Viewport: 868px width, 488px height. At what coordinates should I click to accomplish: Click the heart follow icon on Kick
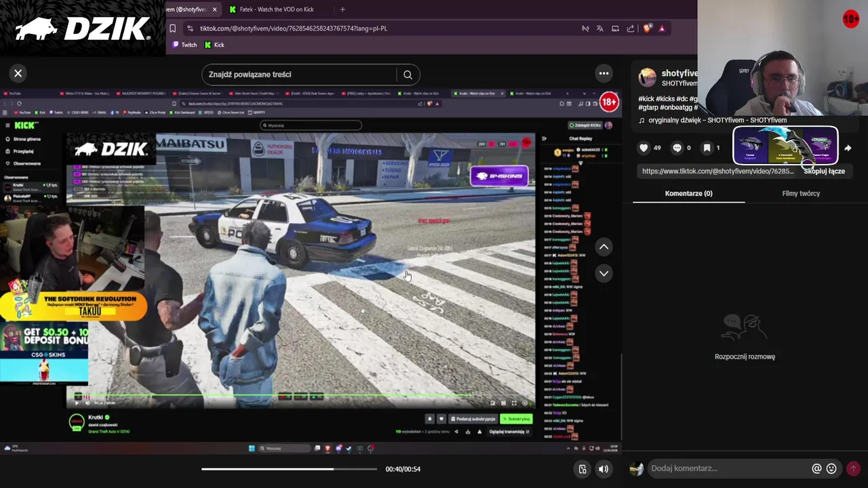click(x=441, y=419)
